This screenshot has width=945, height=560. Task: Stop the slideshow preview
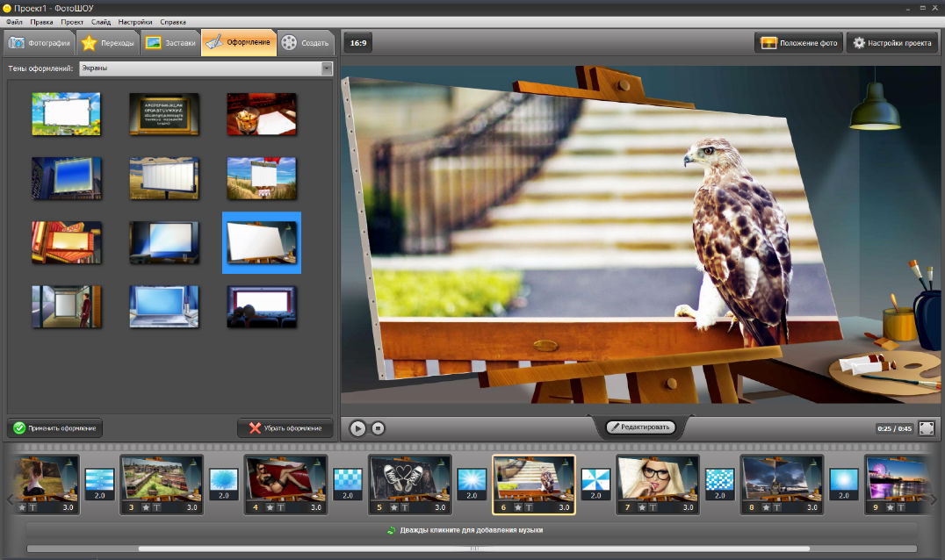coord(378,428)
